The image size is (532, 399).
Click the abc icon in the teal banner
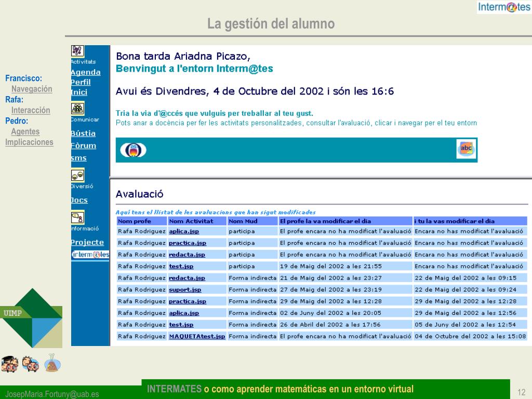click(x=466, y=149)
